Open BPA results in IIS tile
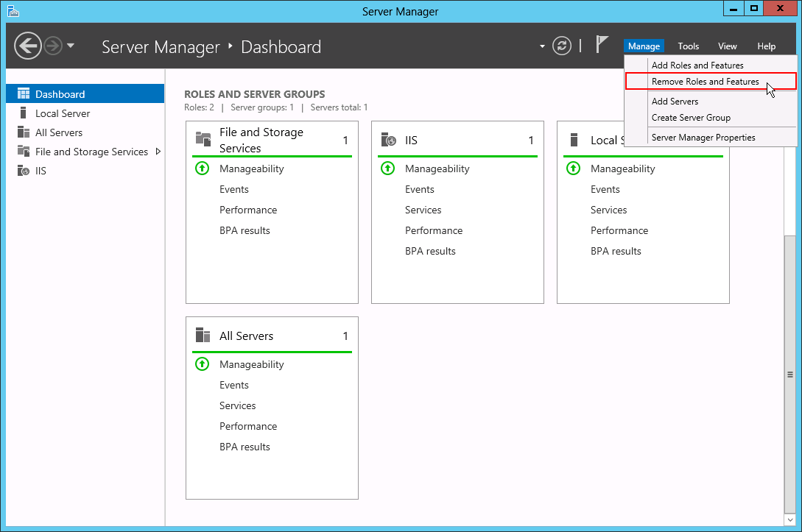 [430, 251]
